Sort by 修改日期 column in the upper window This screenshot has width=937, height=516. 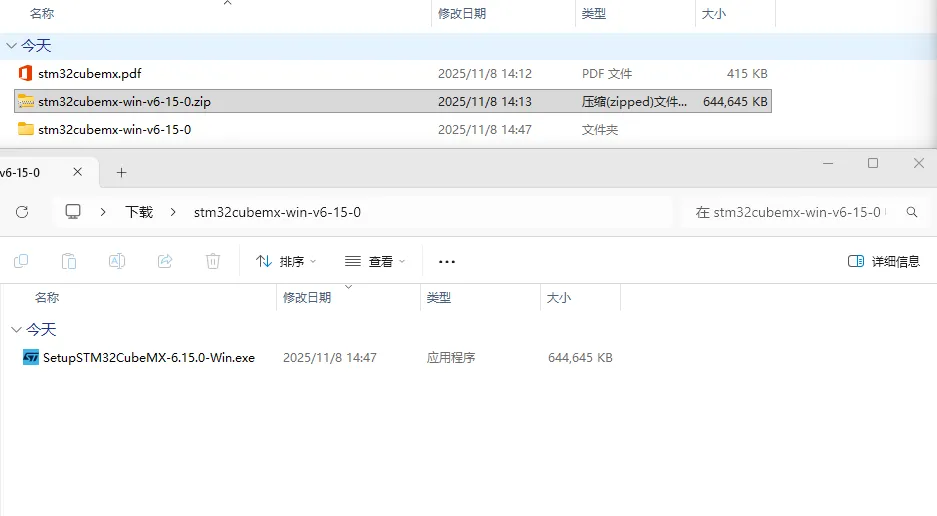tap(462, 14)
